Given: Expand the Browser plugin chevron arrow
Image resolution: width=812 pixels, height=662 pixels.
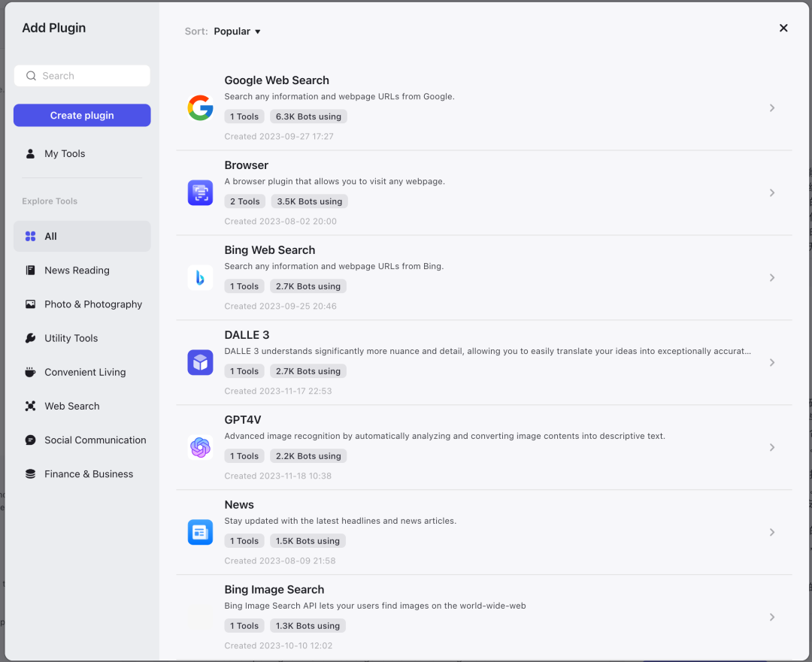Looking at the screenshot, I should (772, 193).
